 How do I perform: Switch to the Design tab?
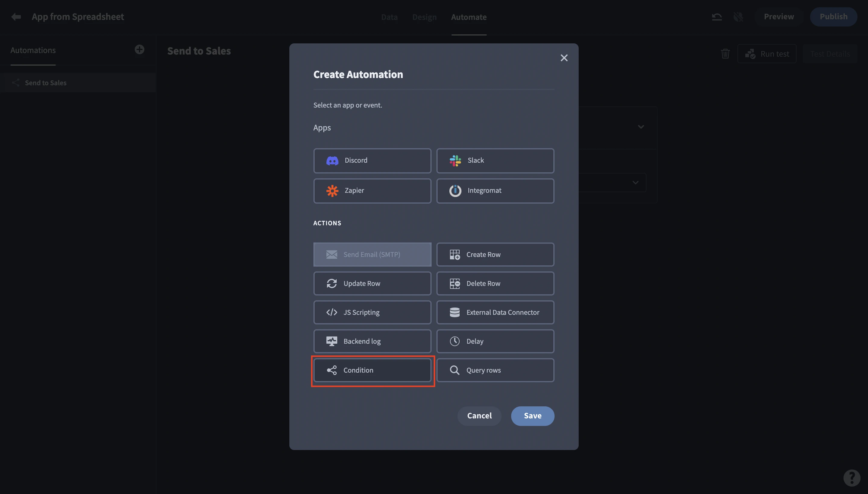tap(424, 17)
